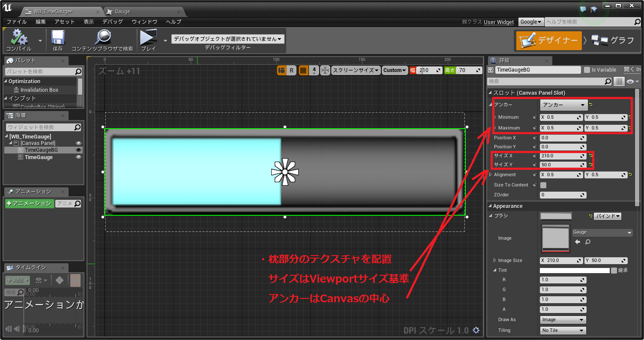
Task: Open the details view options eye dropdown
Action: point(632,81)
